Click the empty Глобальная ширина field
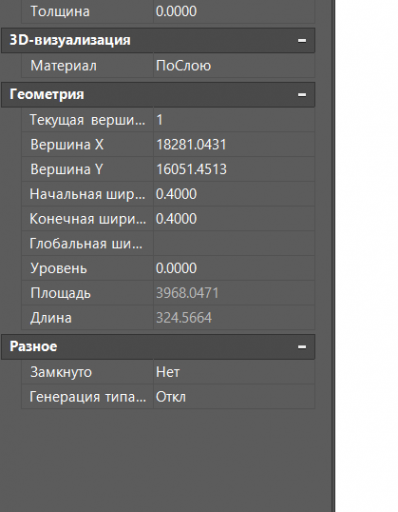This screenshot has width=398, height=512. pyautogui.click(x=234, y=244)
